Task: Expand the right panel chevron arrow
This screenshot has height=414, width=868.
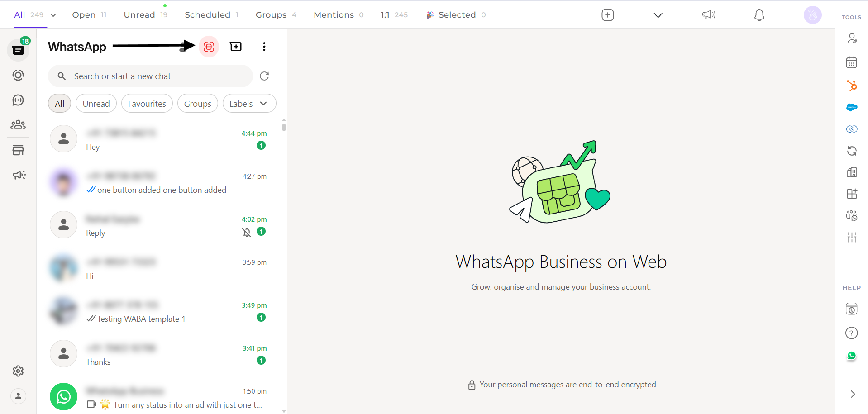Action: tap(853, 394)
